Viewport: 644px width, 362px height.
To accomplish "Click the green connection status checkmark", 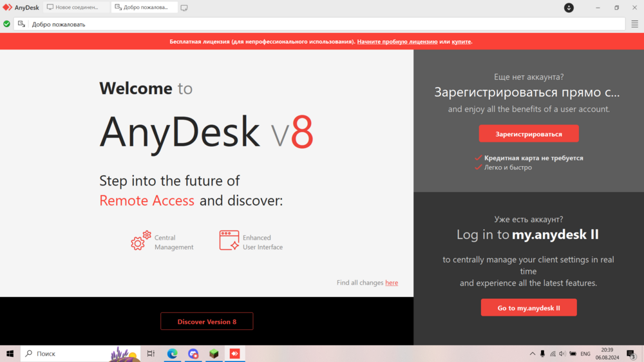I will coord(6,24).
